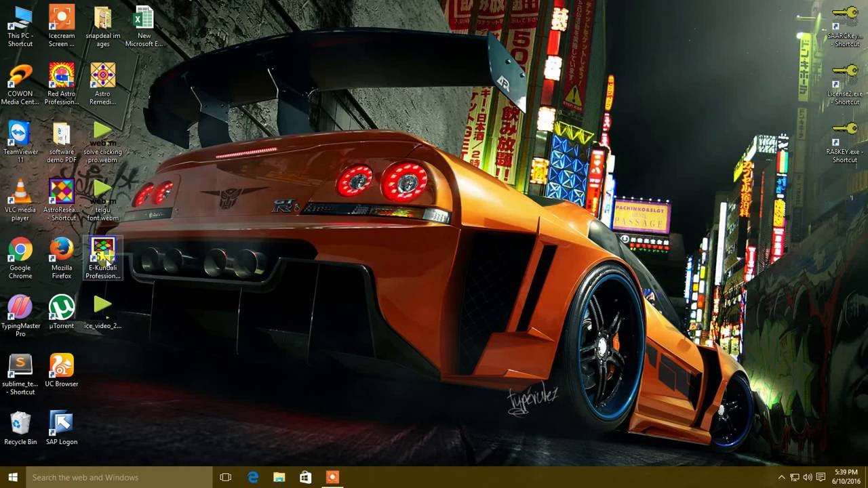Open File Explorer from taskbar
Image resolution: width=868 pixels, height=488 pixels.
coord(279,477)
